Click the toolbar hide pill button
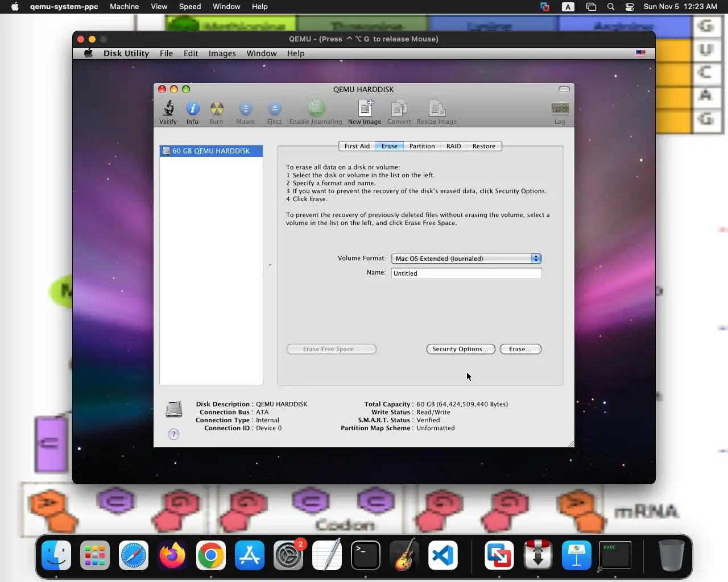 [564, 89]
